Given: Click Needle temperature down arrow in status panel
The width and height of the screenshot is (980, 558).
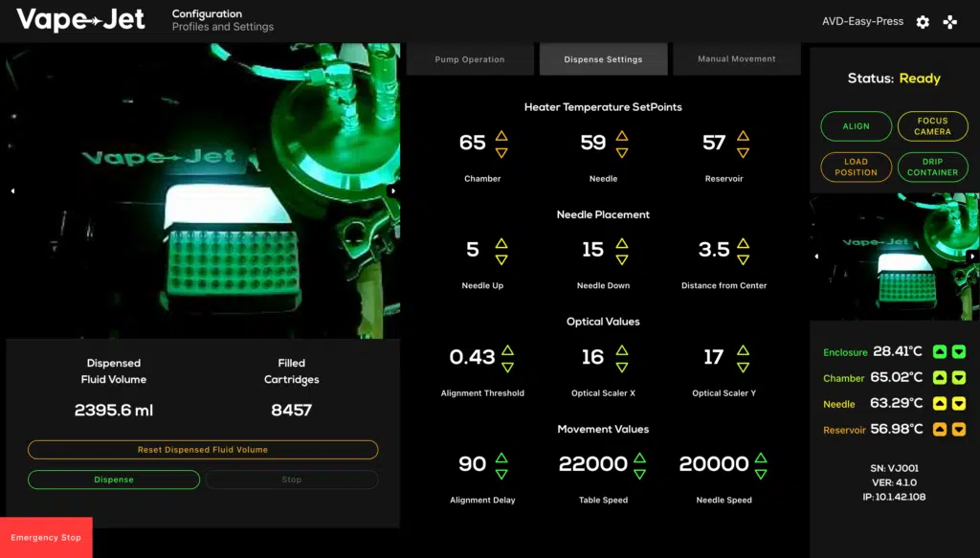Looking at the screenshot, I should 959,404.
